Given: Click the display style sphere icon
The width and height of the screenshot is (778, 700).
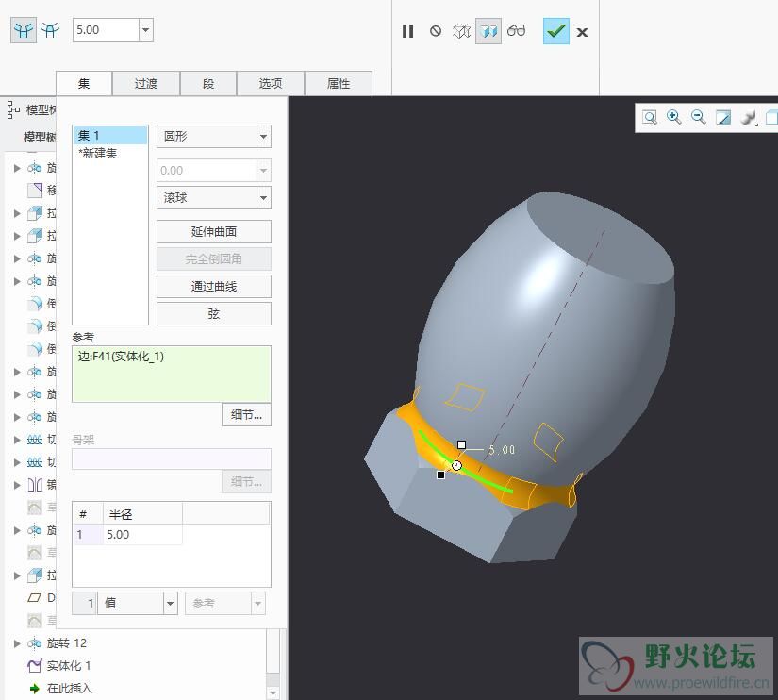Looking at the screenshot, I should pyautogui.click(x=748, y=118).
